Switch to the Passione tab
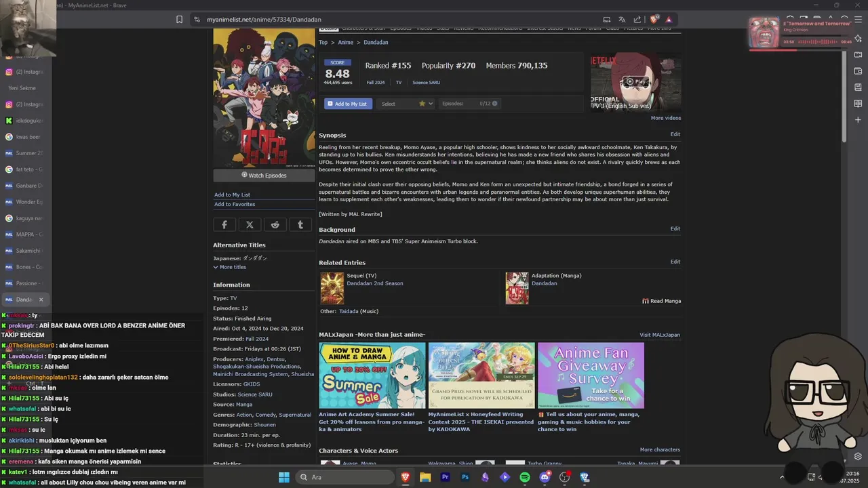 tap(26, 283)
